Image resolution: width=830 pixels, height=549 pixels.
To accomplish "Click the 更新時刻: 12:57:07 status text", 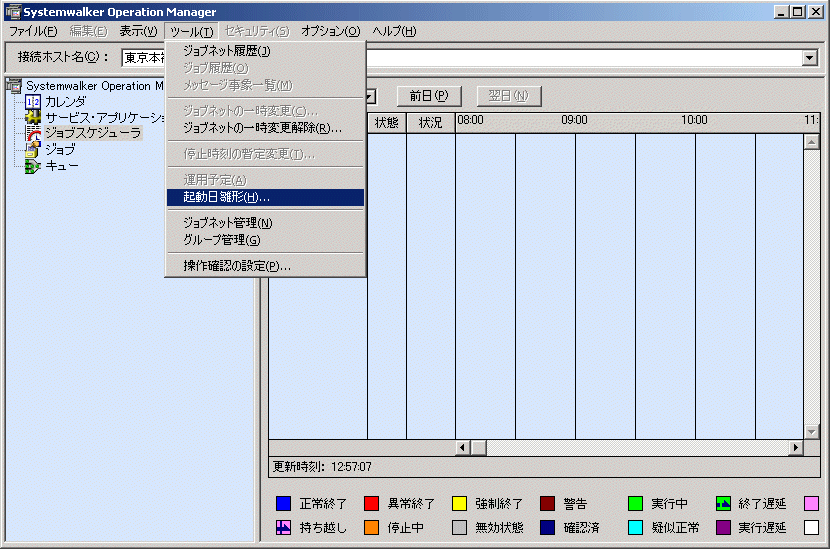I will [x=322, y=466].
